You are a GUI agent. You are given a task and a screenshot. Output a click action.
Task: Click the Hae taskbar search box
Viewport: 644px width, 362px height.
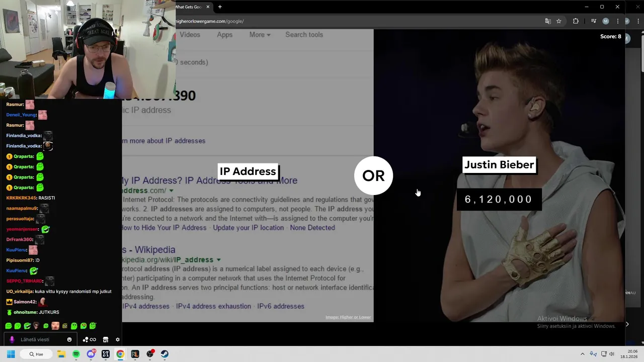pyautogui.click(x=36, y=354)
